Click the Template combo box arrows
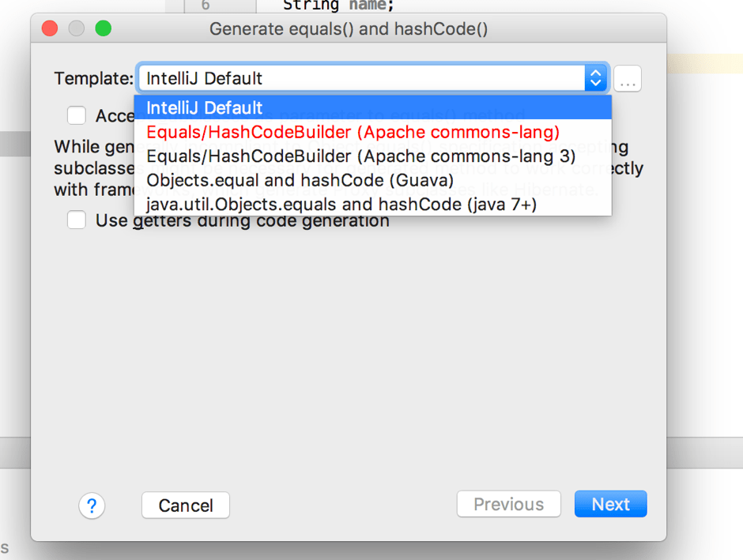 coord(595,78)
